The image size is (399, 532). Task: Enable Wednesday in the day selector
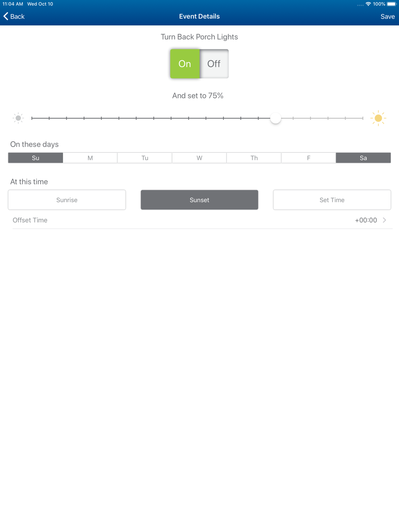[x=199, y=158]
